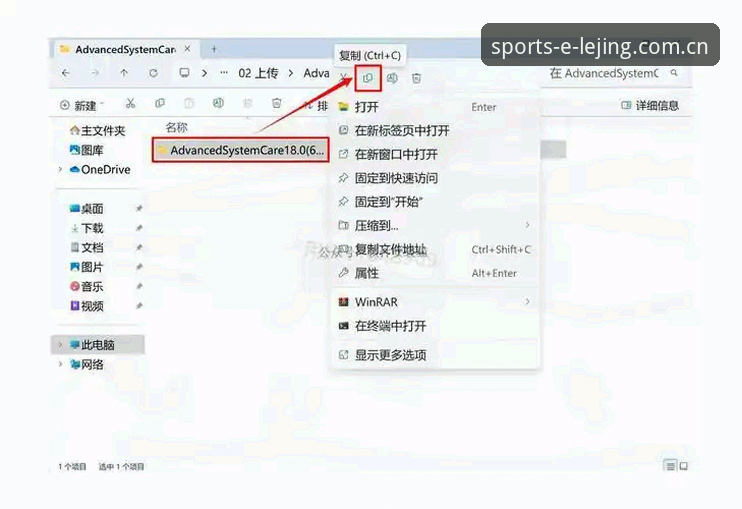Open the 排序 sort dropdown
This screenshot has width=742, height=509.
coord(316,105)
